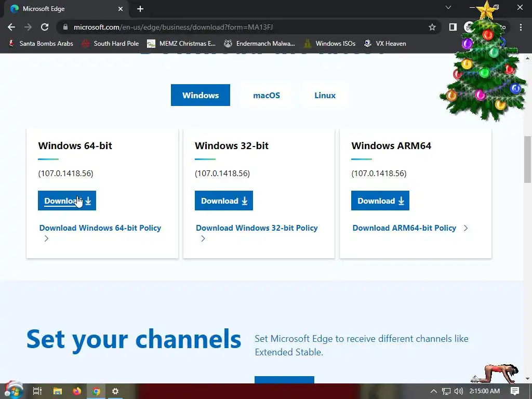The width and height of the screenshot is (532, 399).
Task: Go back with the browser back arrow
Action: click(11, 27)
